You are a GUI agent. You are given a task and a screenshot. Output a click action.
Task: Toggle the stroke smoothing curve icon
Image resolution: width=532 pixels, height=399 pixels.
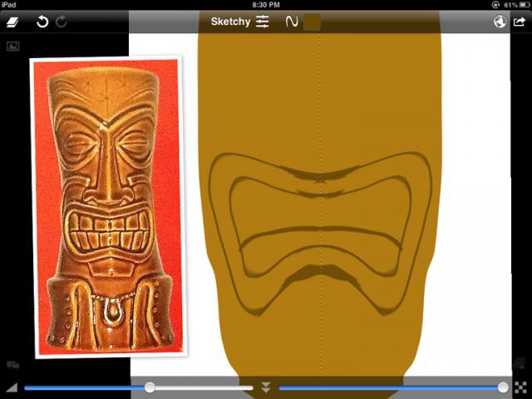pyautogui.click(x=291, y=22)
